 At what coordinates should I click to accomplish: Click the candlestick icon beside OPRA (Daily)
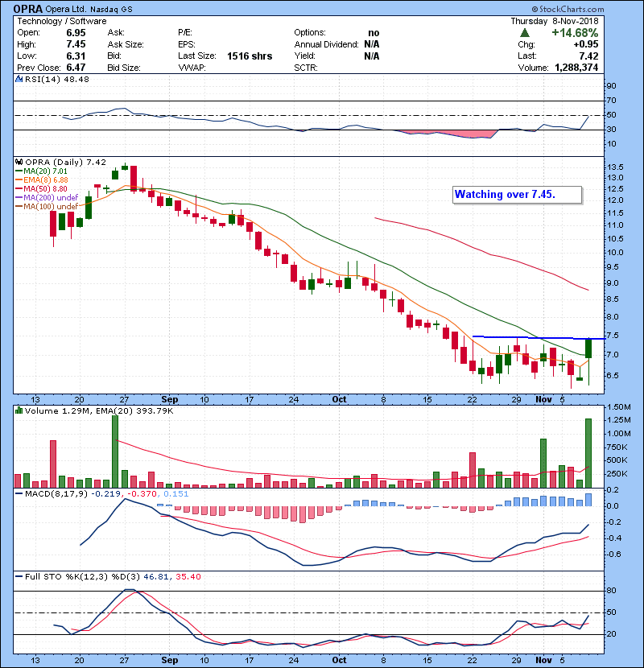click(19, 162)
